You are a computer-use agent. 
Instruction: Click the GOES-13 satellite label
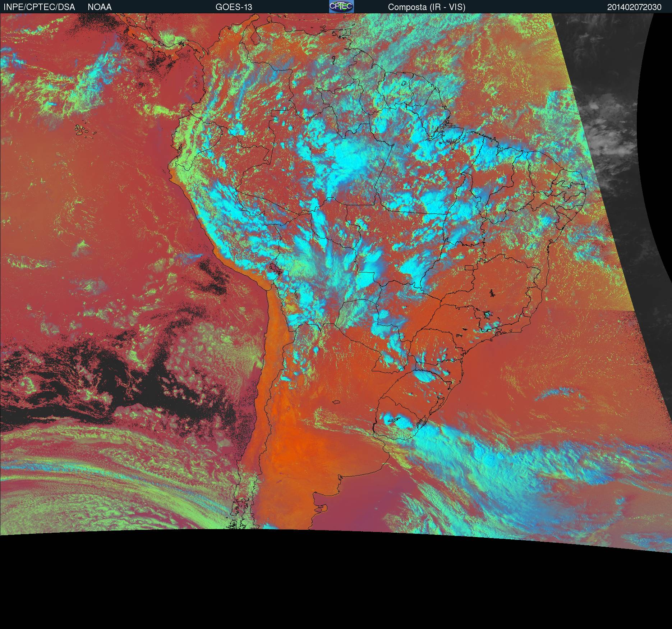coord(234,7)
